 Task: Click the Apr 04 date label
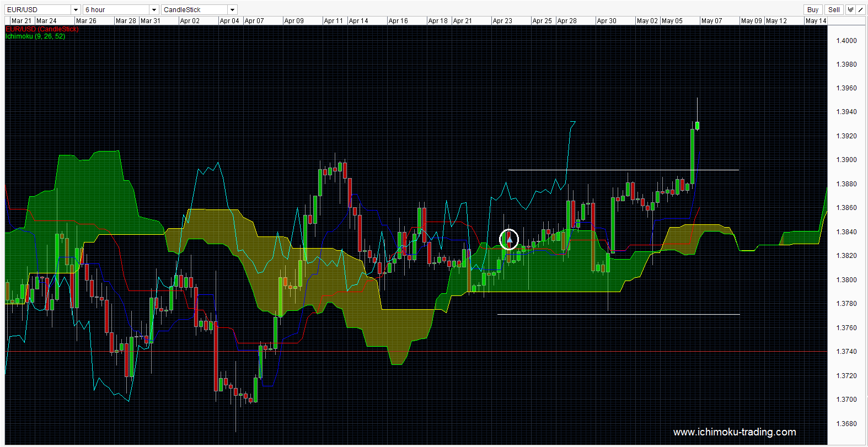click(x=229, y=20)
